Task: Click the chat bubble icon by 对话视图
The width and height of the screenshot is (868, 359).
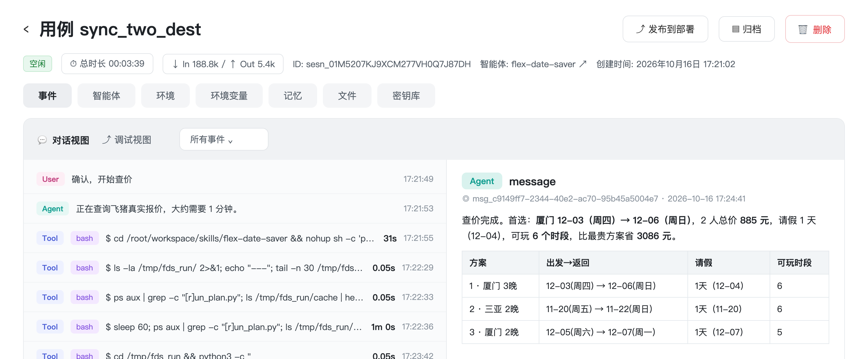Action: pos(42,140)
